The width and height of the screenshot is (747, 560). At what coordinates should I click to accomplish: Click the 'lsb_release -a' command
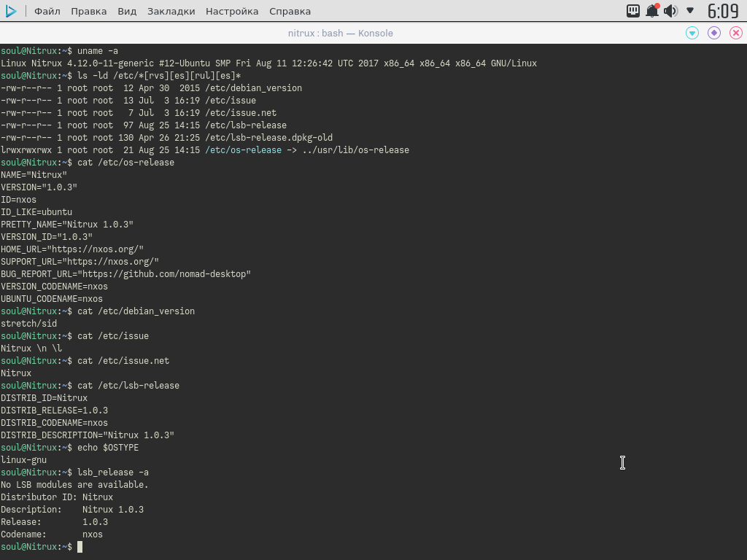pyautogui.click(x=113, y=472)
